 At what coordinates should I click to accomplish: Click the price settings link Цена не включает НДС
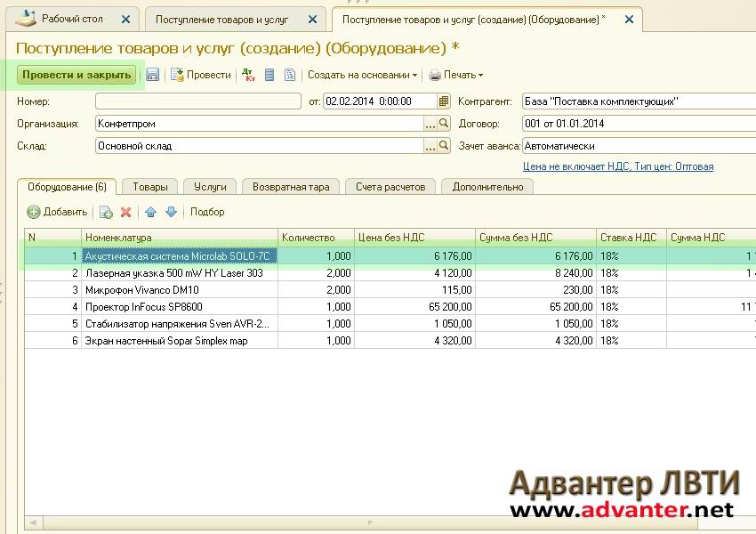[618, 166]
